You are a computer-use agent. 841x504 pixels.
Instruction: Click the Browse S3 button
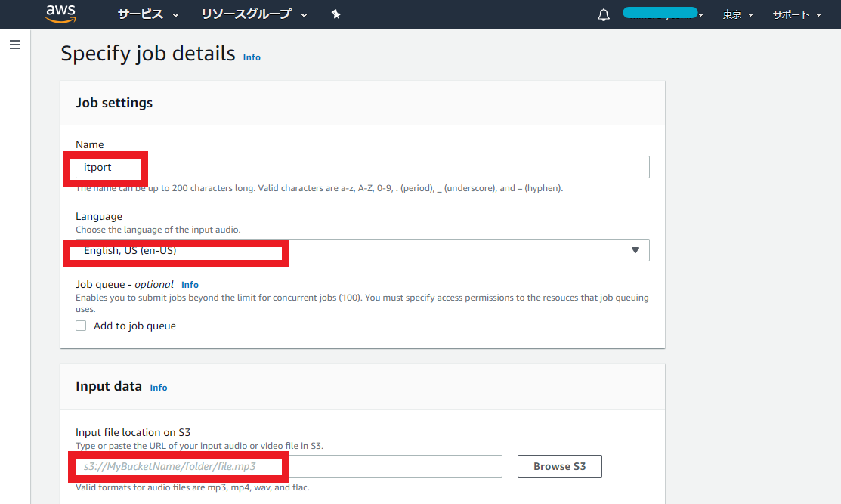pyautogui.click(x=559, y=466)
